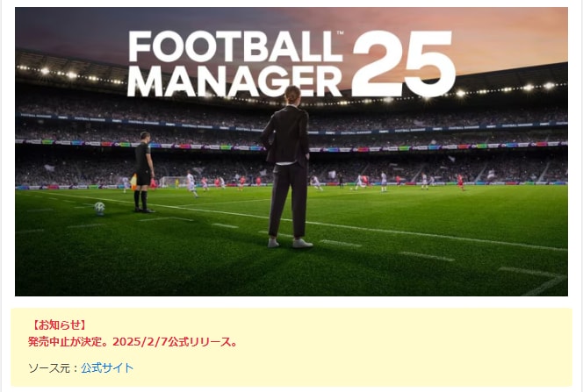Click the FOOTBALL word in the logo
583x392 pixels.
[x=235, y=46]
